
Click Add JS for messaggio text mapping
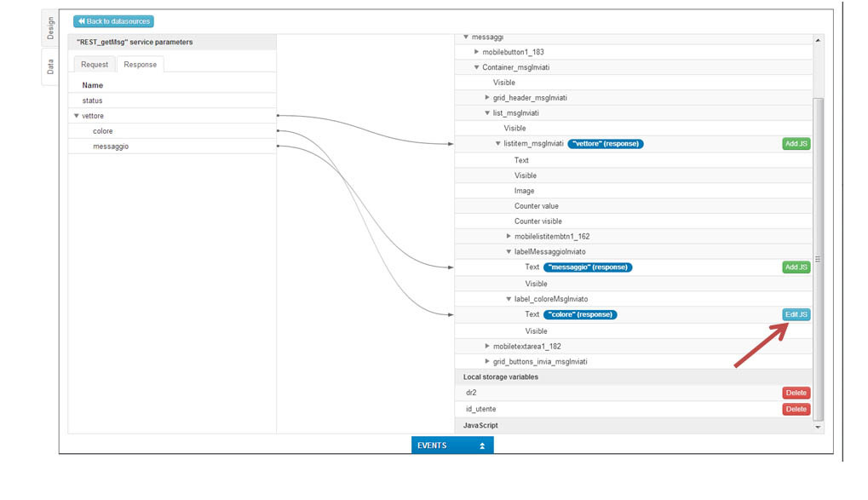click(x=796, y=267)
